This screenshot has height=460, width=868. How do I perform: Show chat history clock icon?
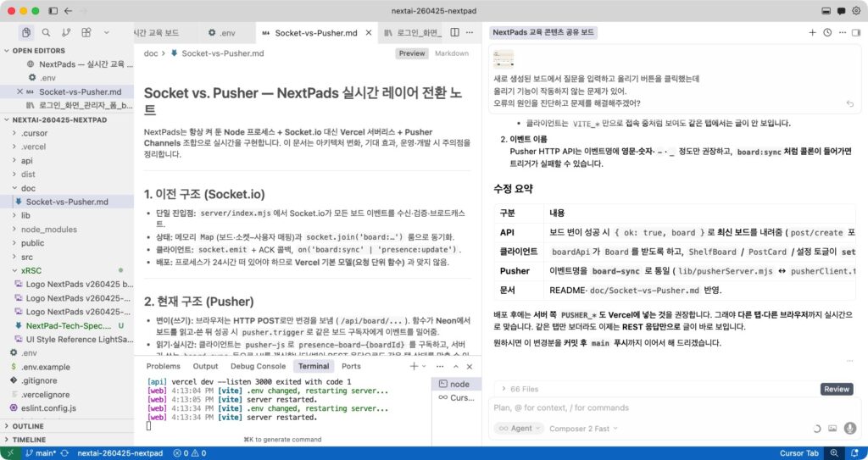[x=827, y=33]
